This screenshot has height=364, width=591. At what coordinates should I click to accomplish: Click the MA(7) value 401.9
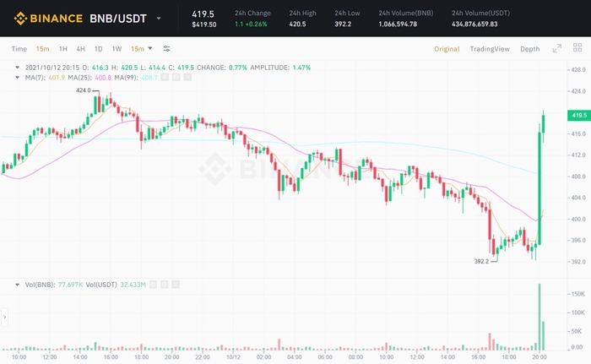pyautogui.click(x=57, y=78)
